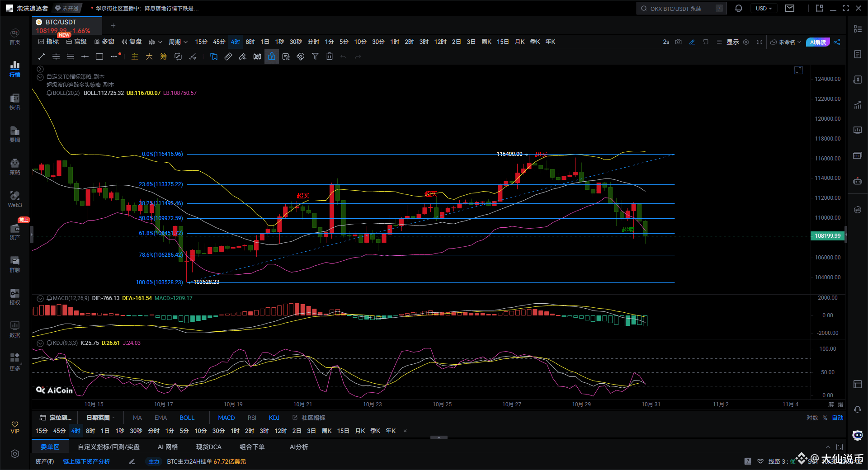Open the USD currency dropdown
The image size is (868, 470).
[764, 9]
